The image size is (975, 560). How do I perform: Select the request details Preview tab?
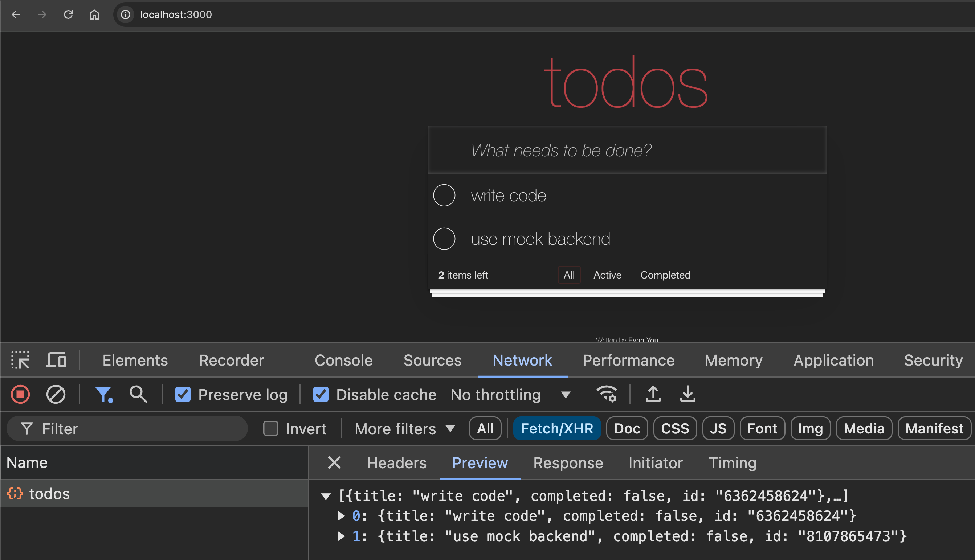pos(480,463)
